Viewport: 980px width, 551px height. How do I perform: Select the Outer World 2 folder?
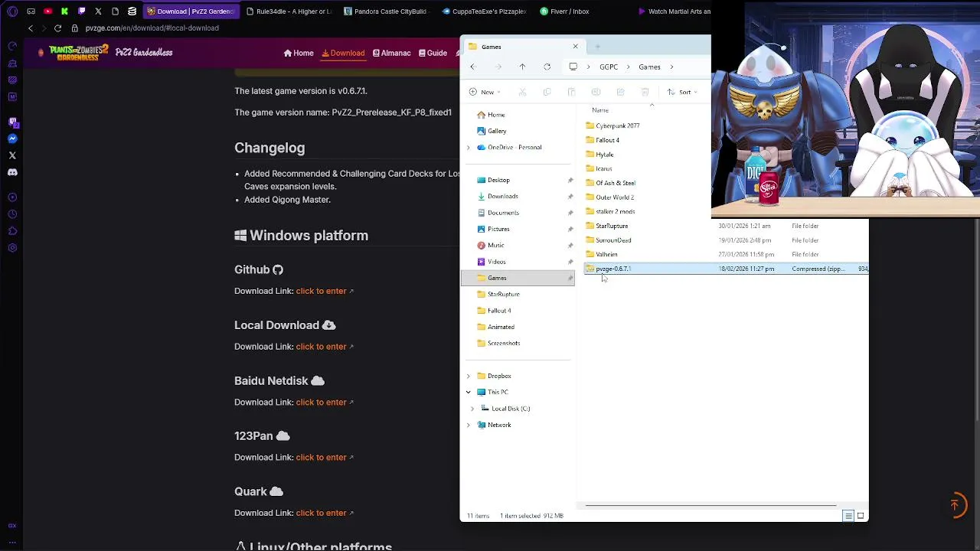coord(615,197)
